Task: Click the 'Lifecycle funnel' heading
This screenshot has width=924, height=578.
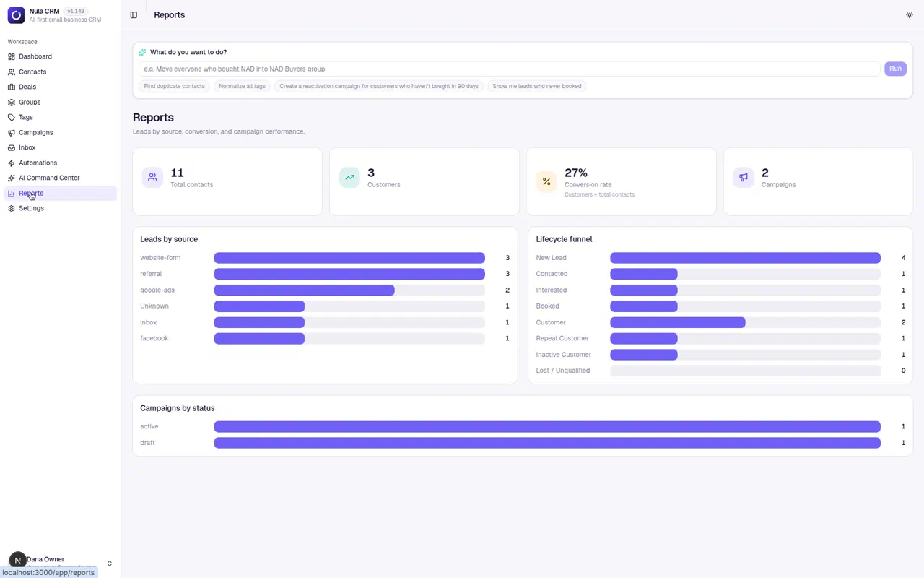Action: [564, 239]
